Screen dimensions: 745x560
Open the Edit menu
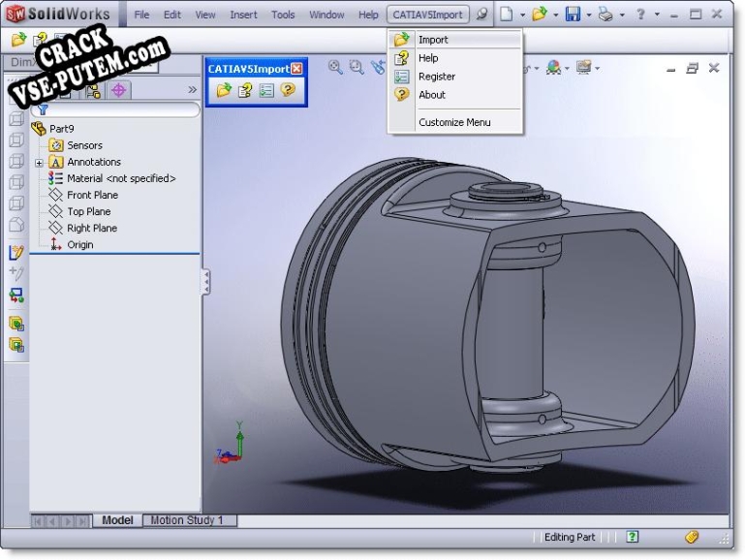[172, 15]
